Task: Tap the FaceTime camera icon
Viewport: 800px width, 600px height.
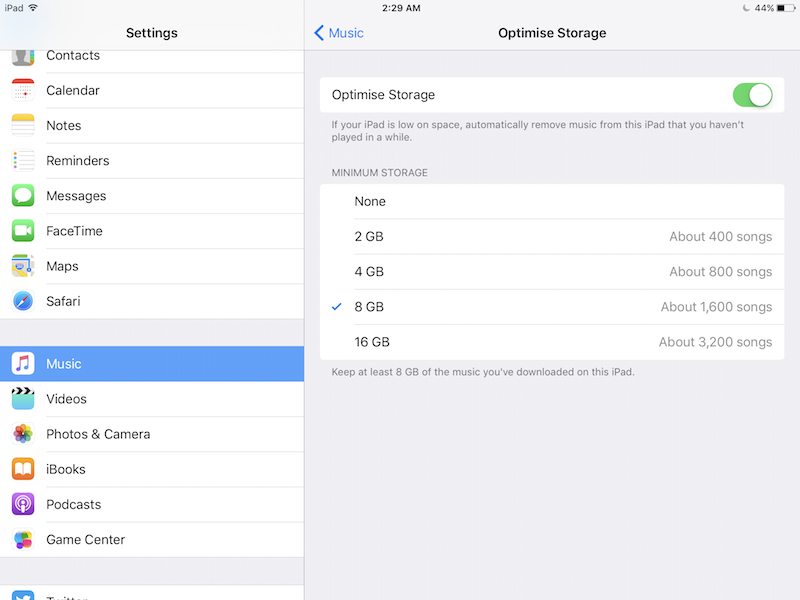Action: [x=23, y=231]
